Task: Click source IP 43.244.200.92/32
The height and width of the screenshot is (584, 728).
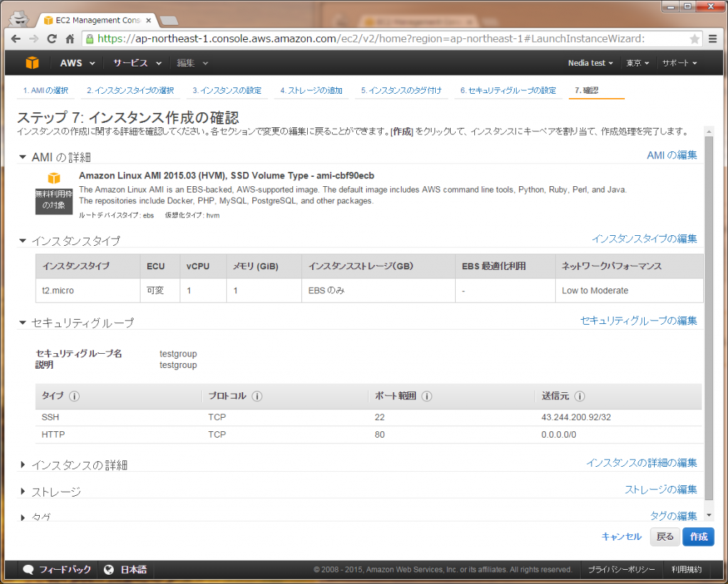Action: click(x=576, y=418)
